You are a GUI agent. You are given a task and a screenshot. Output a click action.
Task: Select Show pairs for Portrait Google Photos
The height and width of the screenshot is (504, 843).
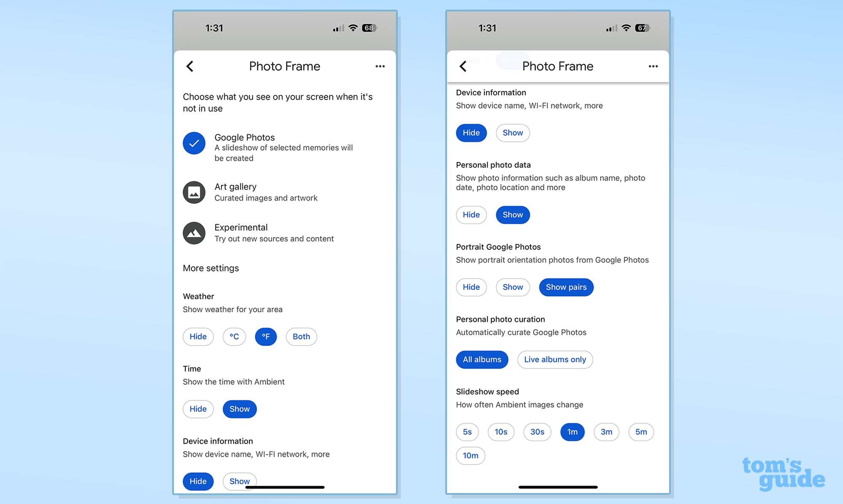(566, 287)
